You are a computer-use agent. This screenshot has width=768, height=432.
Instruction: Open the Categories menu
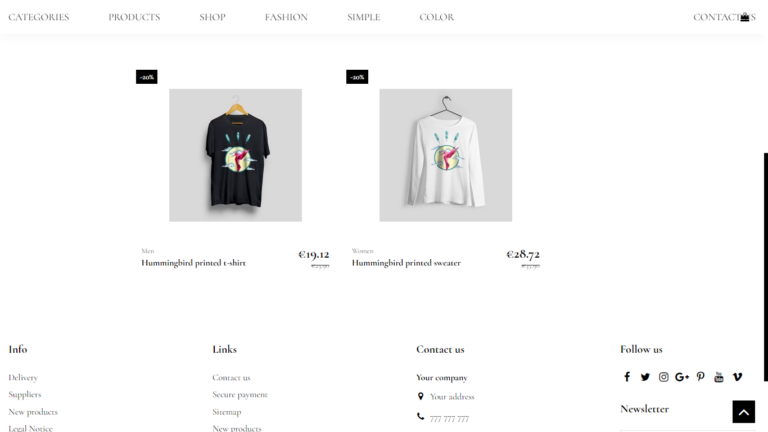[39, 17]
